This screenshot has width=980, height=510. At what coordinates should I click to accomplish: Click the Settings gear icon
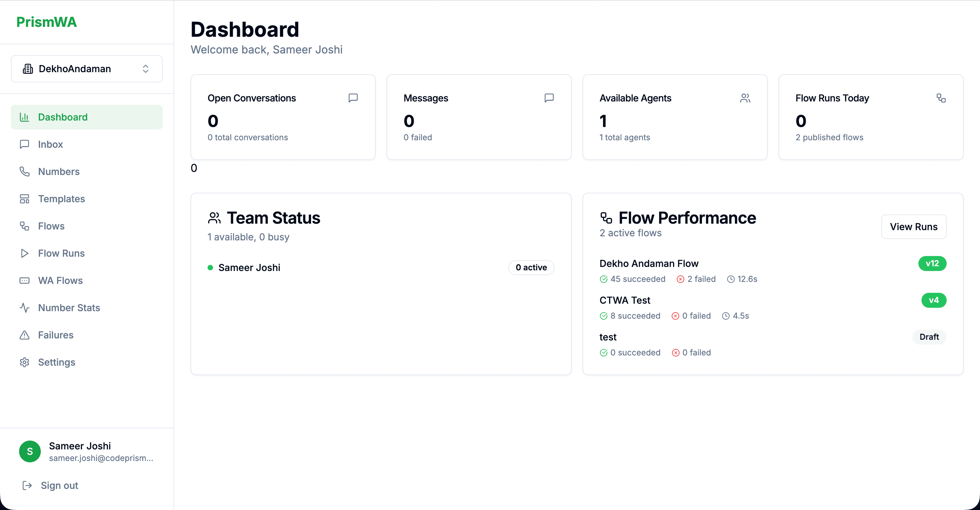pyautogui.click(x=24, y=362)
